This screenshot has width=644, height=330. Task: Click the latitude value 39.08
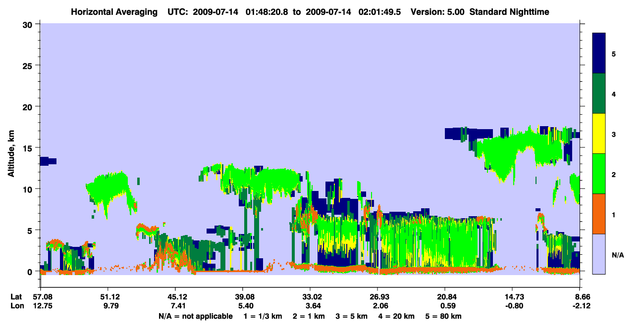245,297
